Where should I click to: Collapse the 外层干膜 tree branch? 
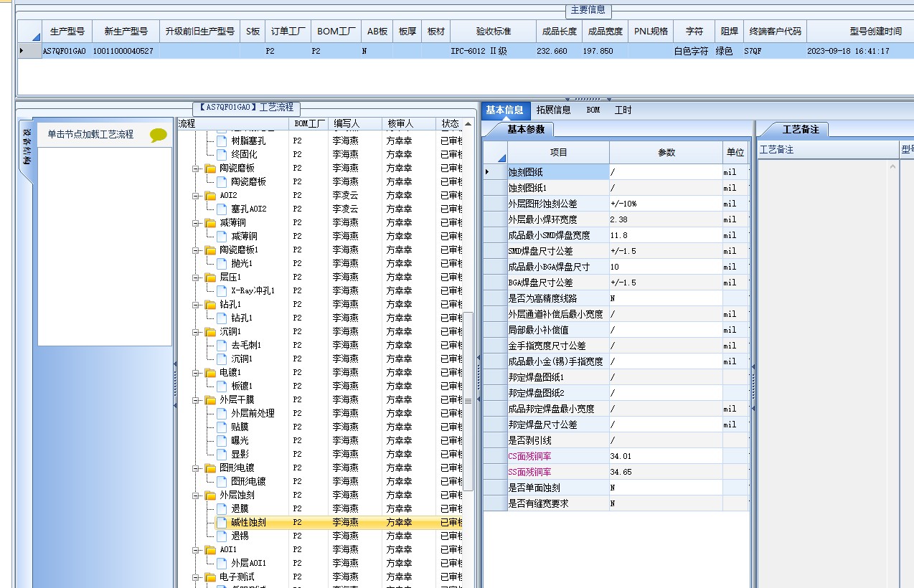[197, 399]
